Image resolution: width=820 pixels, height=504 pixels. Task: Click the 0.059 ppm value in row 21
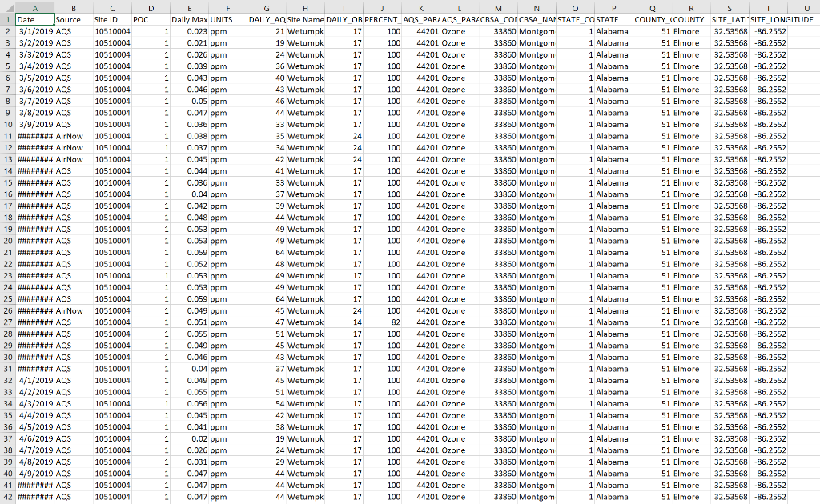195,252
